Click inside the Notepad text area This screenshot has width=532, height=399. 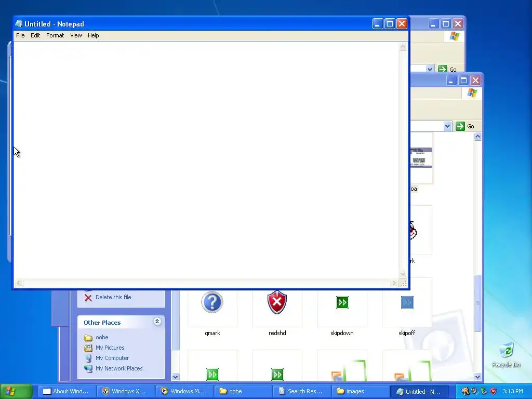tap(206, 160)
